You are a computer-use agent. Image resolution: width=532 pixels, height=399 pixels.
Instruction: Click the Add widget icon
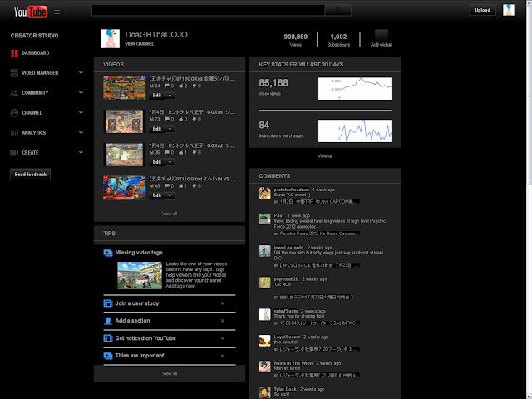382,35
